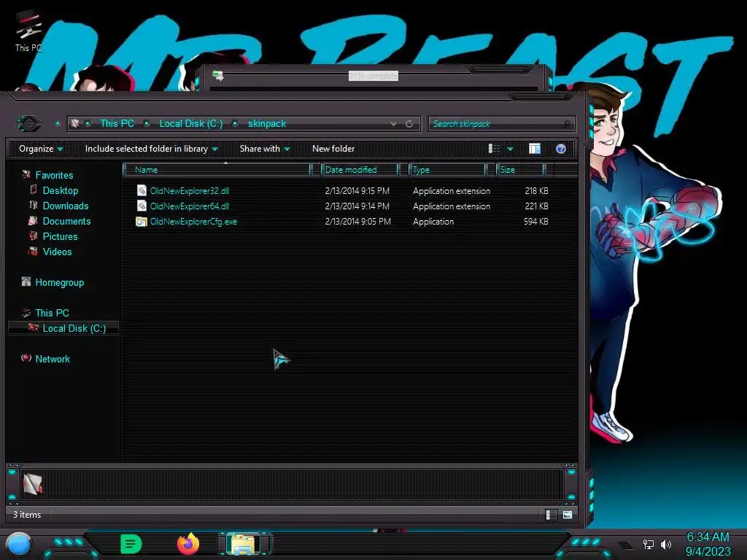This screenshot has height=560, width=747.
Task: Open address bar history dropdown chevron
Action: pos(393,124)
